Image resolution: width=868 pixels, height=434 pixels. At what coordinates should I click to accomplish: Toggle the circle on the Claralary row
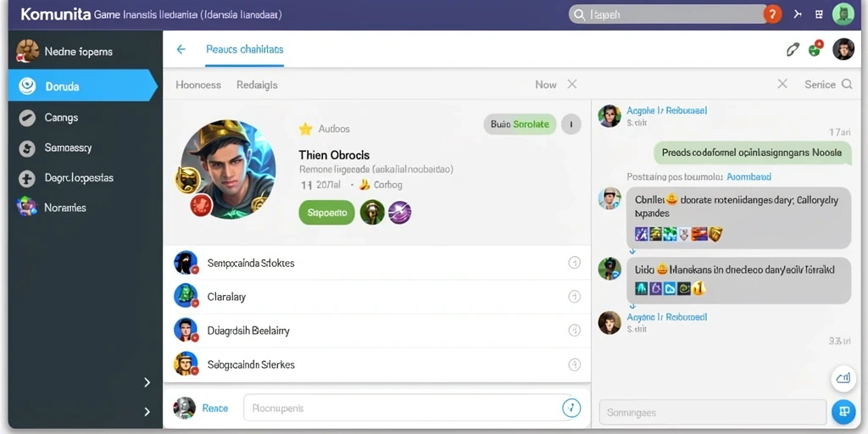pyautogui.click(x=575, y=297)
